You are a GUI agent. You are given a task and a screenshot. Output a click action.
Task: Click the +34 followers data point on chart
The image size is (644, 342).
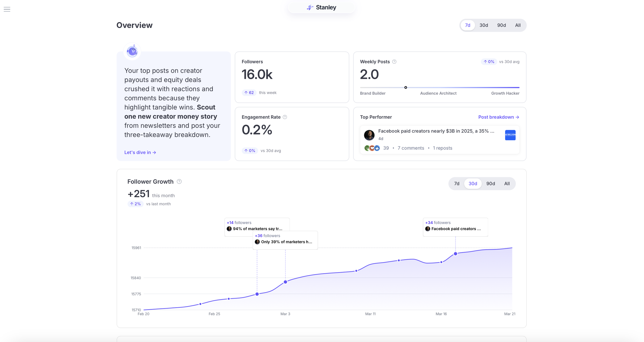[x=455, y=253]
